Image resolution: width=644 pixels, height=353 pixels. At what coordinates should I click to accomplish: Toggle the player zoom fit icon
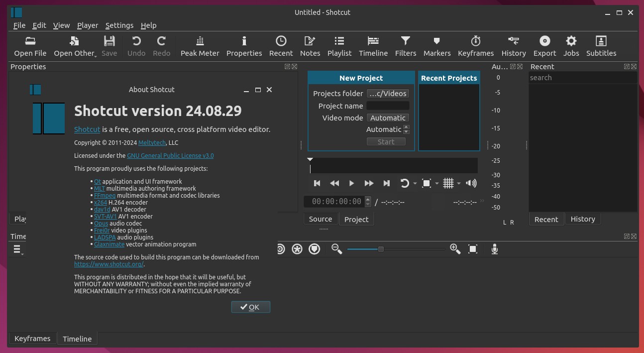[x=427, y=183]
